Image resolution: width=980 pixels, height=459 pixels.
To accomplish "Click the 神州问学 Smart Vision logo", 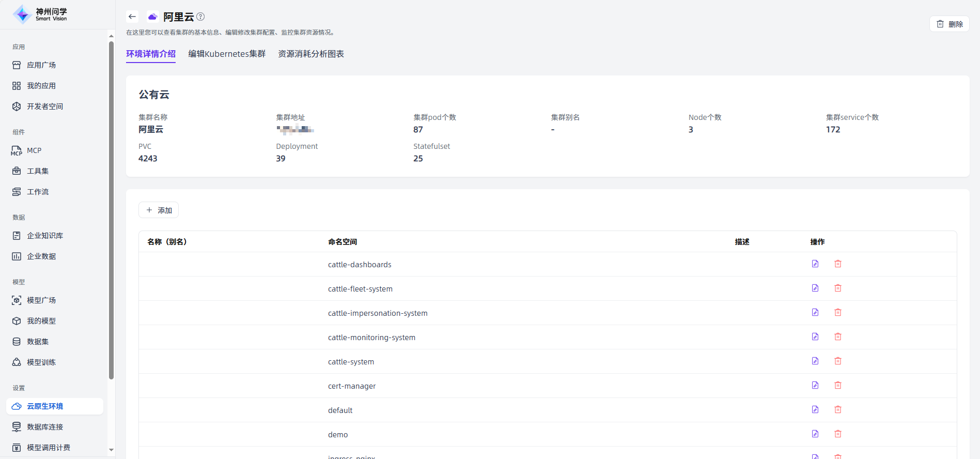I will coord(40,14).
